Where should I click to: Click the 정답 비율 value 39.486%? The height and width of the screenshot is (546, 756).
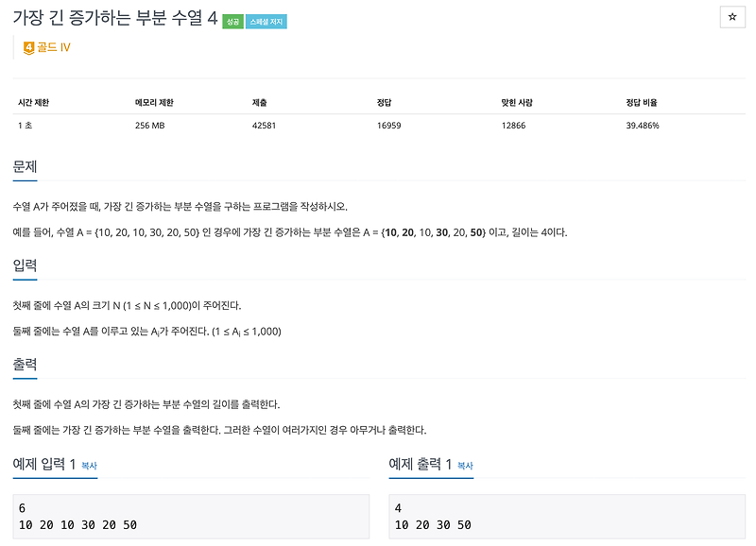(643, 126)
